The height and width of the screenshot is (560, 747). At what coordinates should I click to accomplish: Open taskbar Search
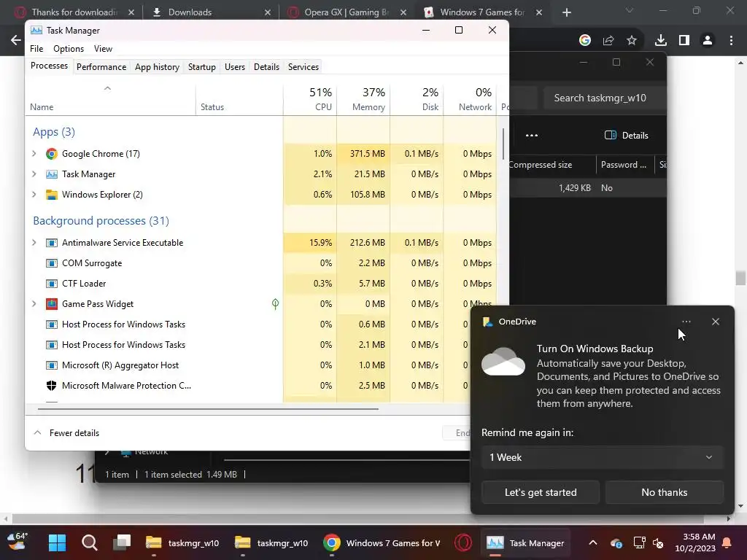(x=90, y=542)
